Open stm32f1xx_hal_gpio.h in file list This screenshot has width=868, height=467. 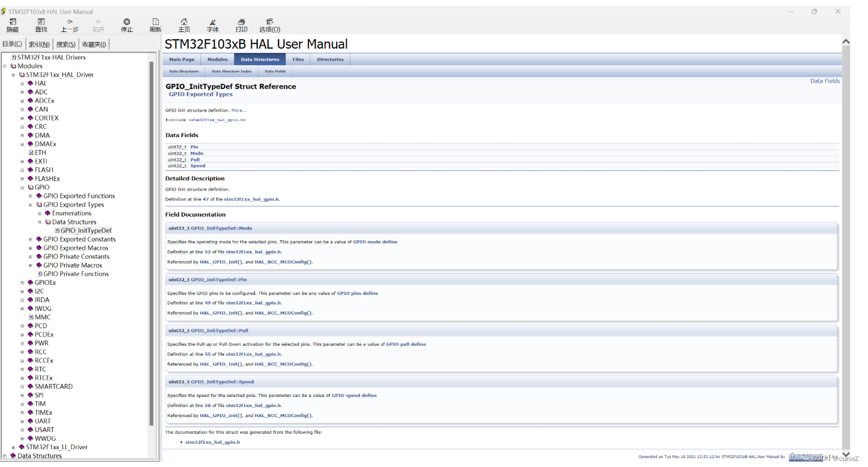click(212, 442)
